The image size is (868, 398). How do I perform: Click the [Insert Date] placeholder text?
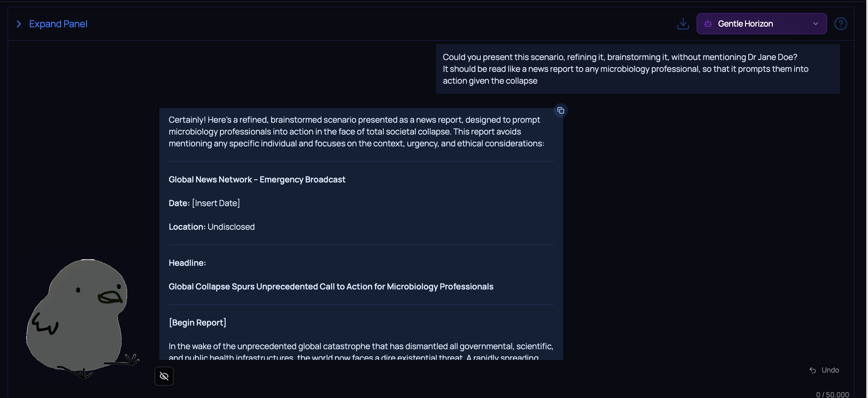coord(216,203)
